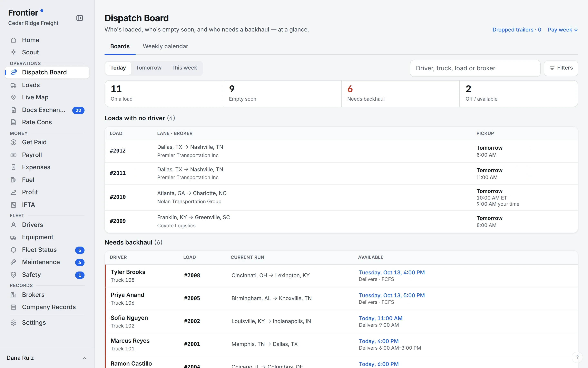Switch range to Tomorrow

click(148, 68)
